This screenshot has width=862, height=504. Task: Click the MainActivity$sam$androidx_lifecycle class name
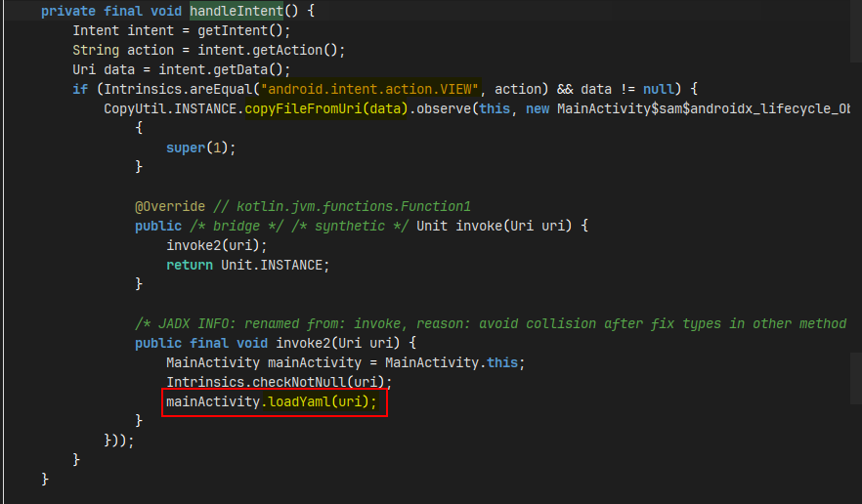[703, 108]
